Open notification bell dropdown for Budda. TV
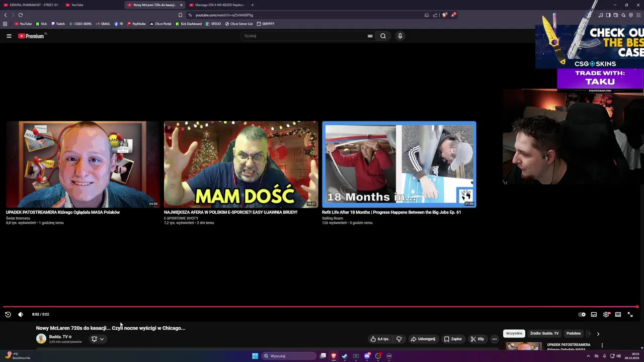 [x=98, y=339]
